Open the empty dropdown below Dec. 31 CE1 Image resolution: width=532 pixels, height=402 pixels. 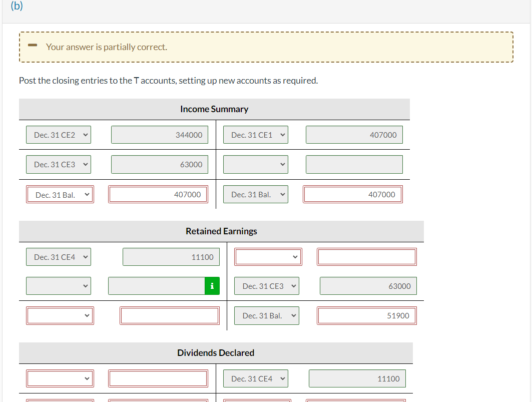click(x=255, y=164)
